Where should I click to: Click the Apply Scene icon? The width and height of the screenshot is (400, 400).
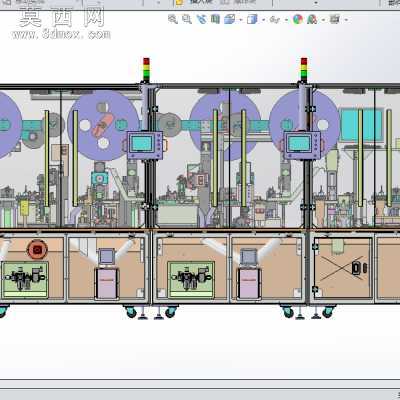click(x=312, y=19)
